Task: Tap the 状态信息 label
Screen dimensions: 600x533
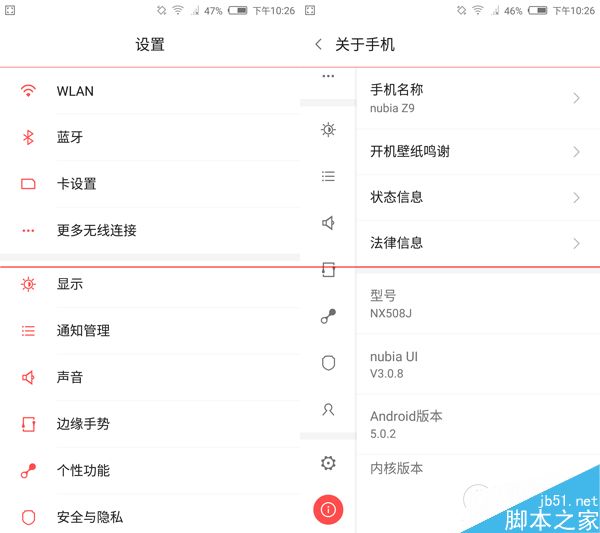Action: (x=396, y=197)
